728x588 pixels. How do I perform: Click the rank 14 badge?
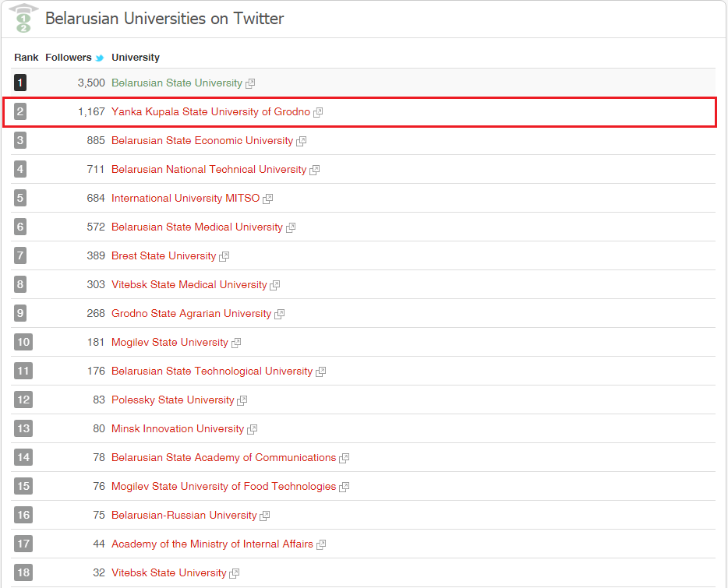[23, 457]
